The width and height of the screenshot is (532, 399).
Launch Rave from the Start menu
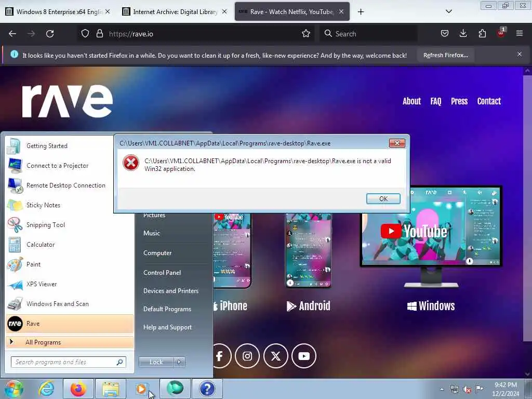70,323
